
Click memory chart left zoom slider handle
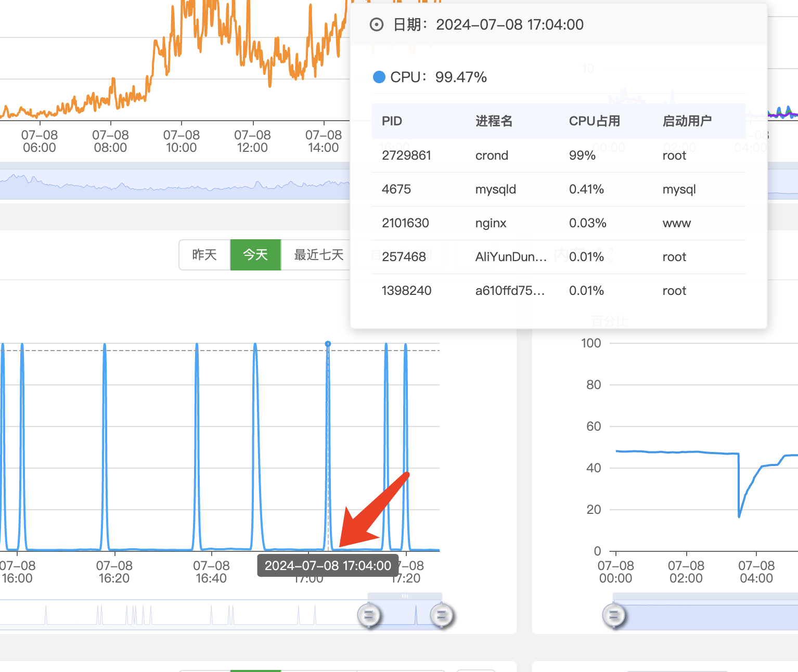(614, 616)
